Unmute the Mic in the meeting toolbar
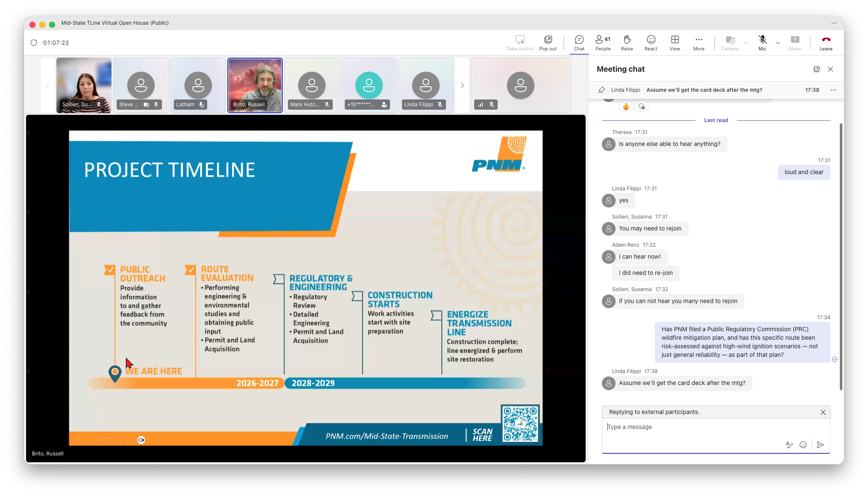 [x=762, y=43]
